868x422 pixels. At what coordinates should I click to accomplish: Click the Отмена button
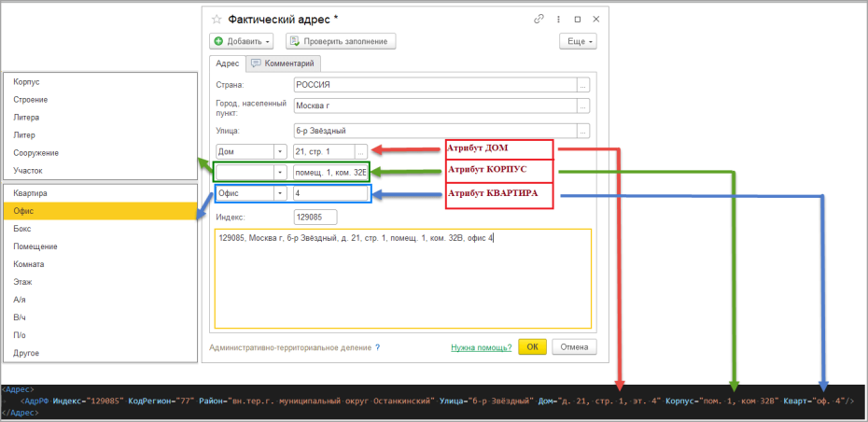(575, 347)
